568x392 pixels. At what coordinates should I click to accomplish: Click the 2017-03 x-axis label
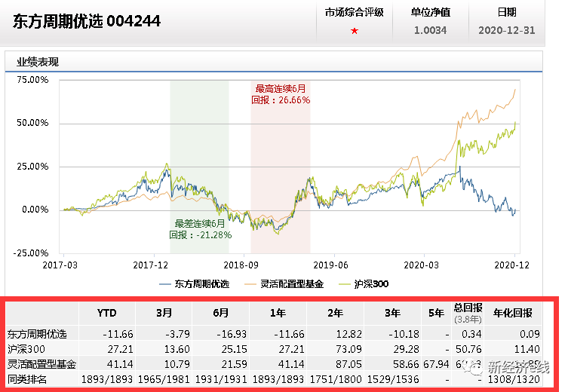coord(60,265)
